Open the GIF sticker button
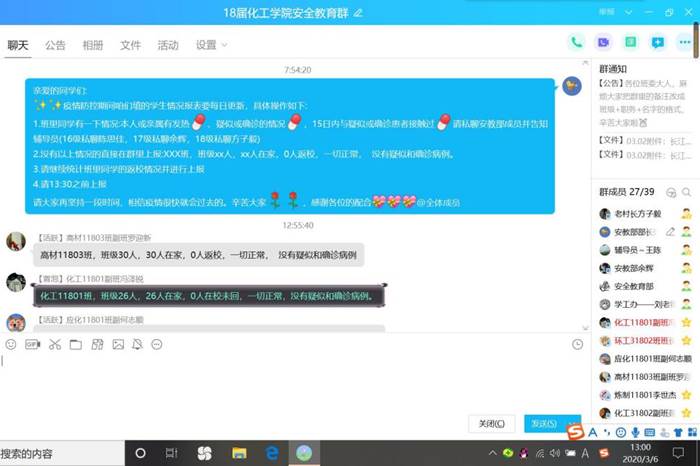The image size is (700, 466). coord(33,344)
